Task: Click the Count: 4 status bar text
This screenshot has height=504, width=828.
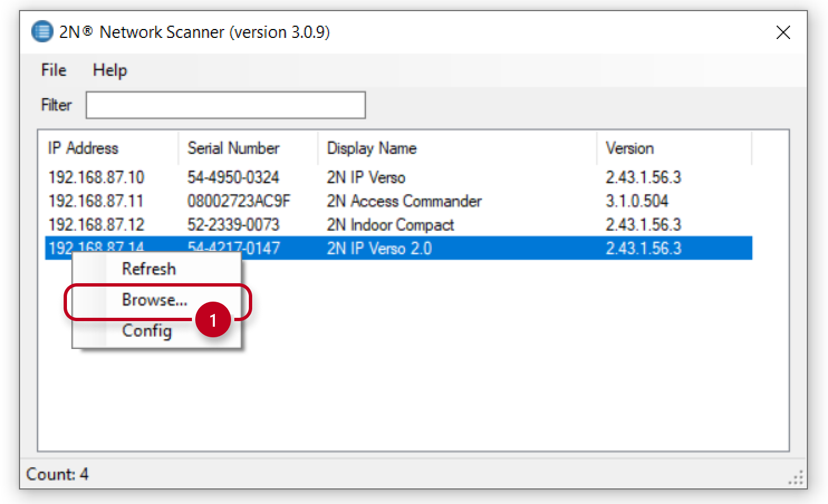Action: click(x=57, y=474)
